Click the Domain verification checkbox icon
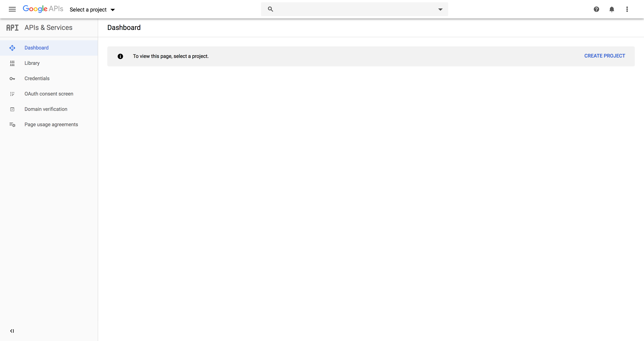The width and height of the screenshot is (644, 341). pyautogui.click(x=12, y=109)
